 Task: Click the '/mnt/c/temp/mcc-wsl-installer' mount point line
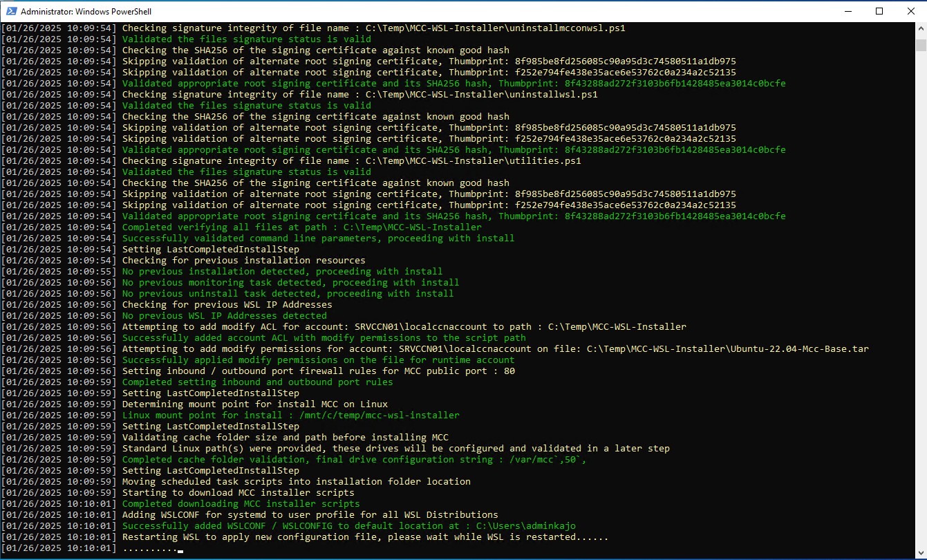pyautogui.click(x=230, y=416)
